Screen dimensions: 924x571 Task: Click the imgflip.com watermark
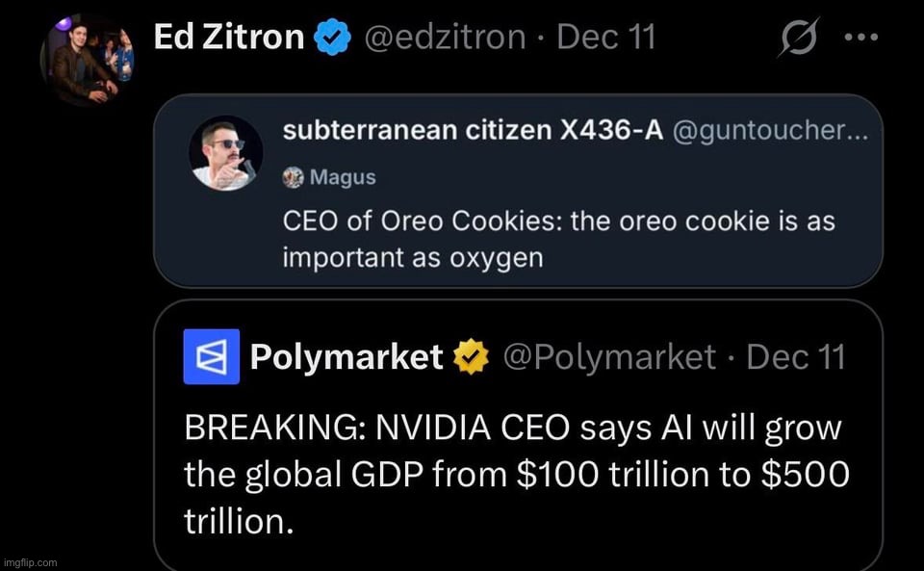(x=30, y=562)
